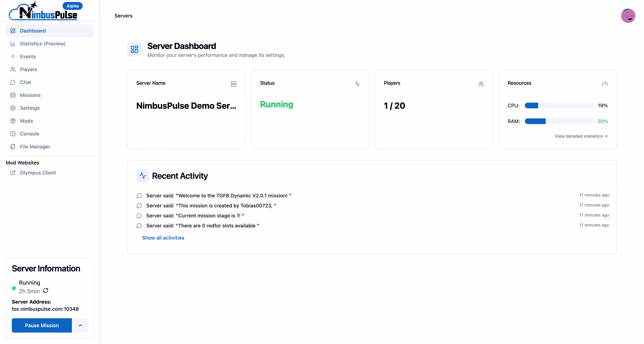Click the Mod Websites heading
Screen dimensions: 644x344
pos(23,163)
